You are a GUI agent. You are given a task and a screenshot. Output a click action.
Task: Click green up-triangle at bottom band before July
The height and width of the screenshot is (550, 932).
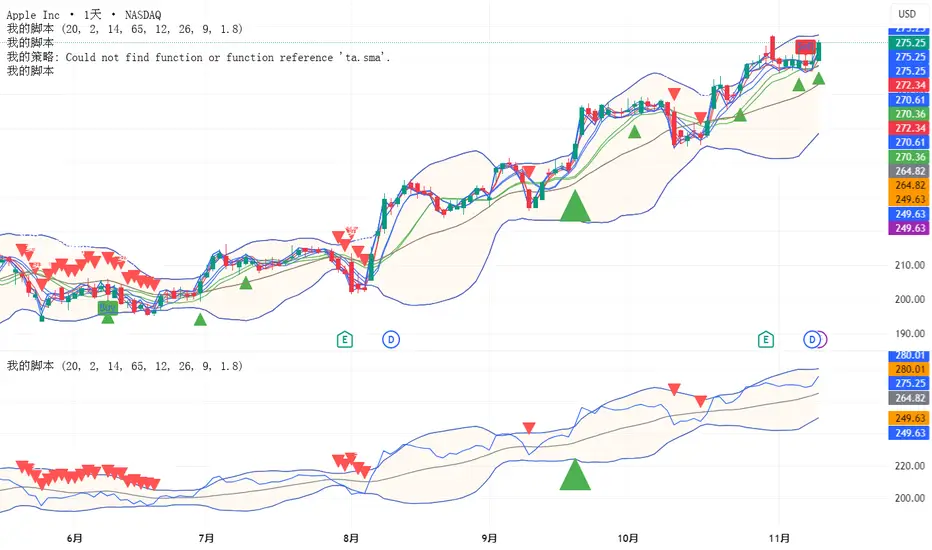click(200, 320)
